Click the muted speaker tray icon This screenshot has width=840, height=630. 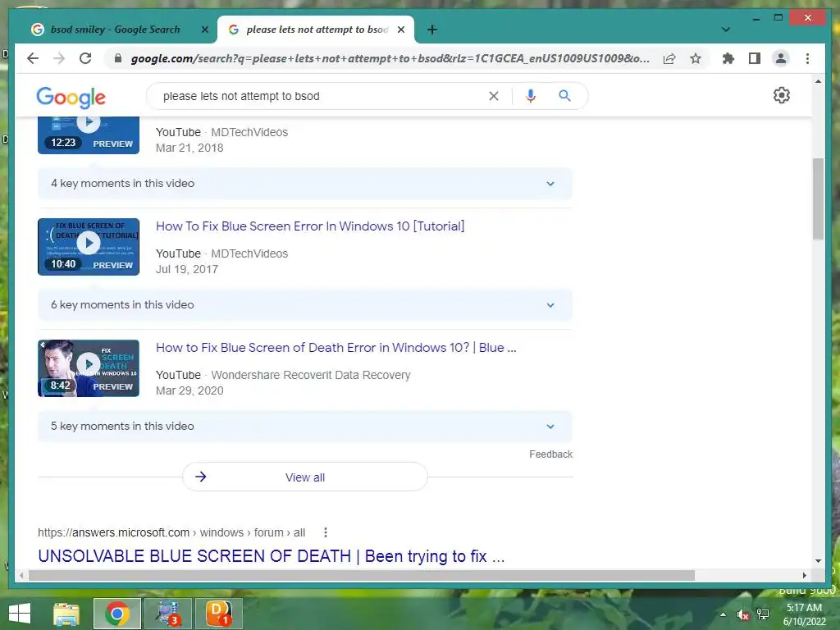(x=742, y=614)
